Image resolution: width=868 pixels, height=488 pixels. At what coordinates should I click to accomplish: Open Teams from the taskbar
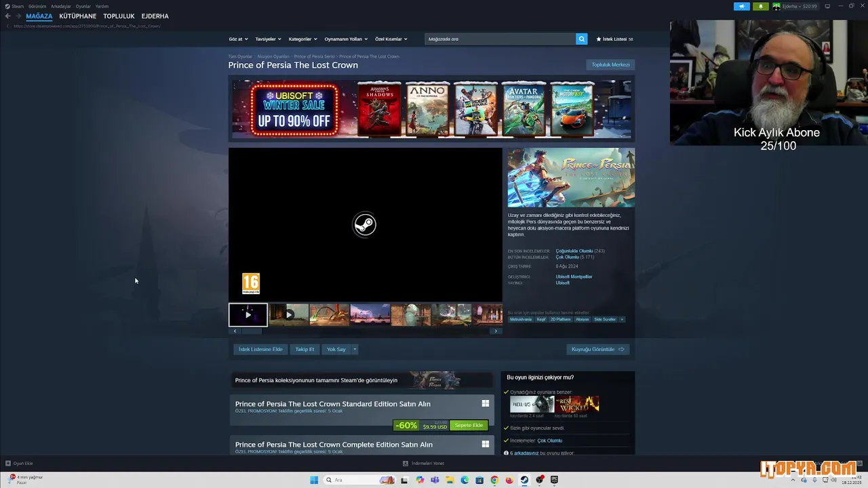click(435, 480)
